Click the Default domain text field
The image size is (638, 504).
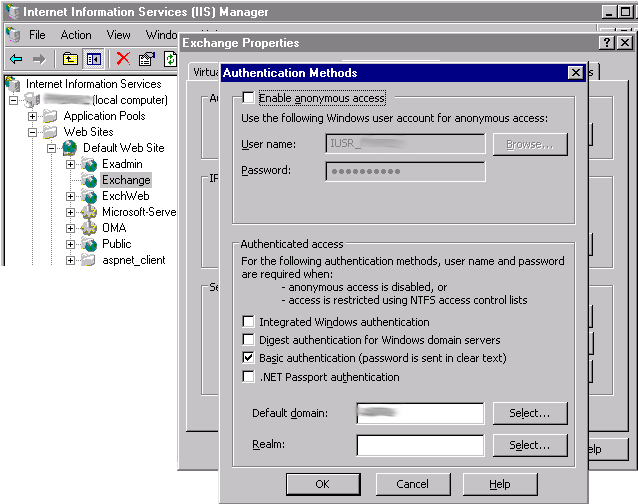(x=420, y=413)
